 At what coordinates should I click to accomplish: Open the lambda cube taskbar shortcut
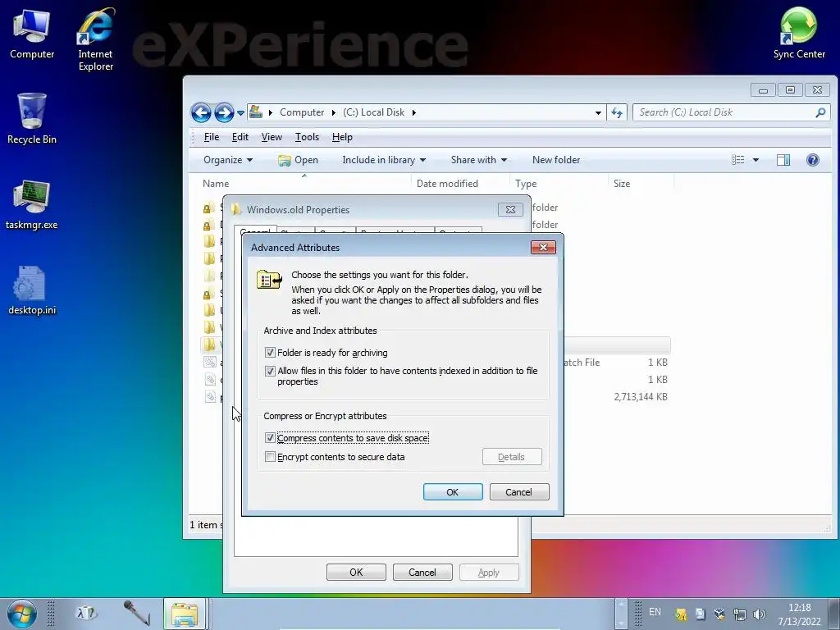point(86,613)
